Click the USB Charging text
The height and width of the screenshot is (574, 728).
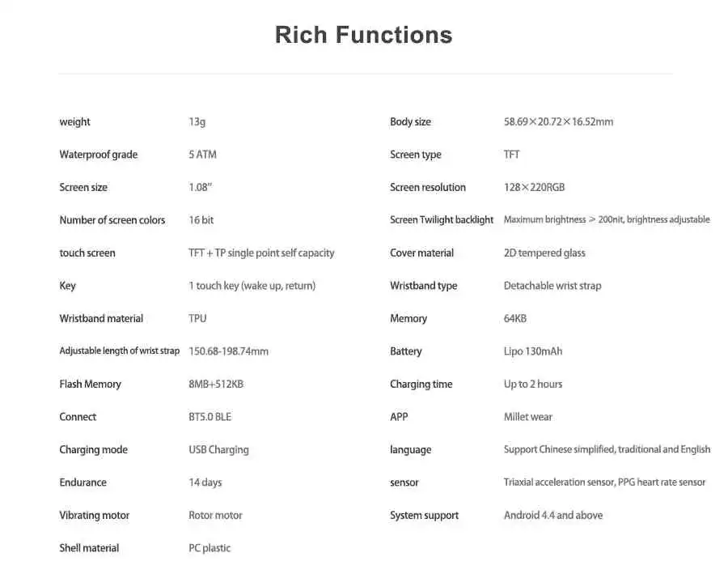218,450
